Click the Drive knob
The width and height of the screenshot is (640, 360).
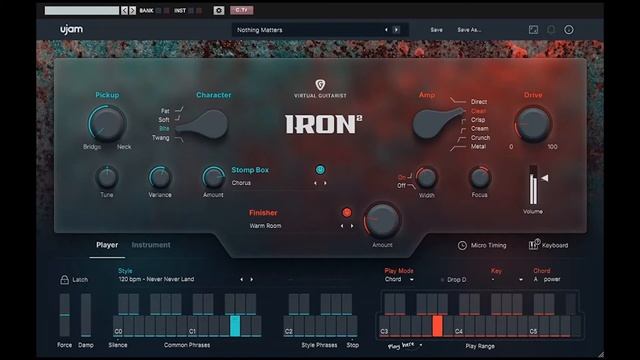[x=533, y=124]
